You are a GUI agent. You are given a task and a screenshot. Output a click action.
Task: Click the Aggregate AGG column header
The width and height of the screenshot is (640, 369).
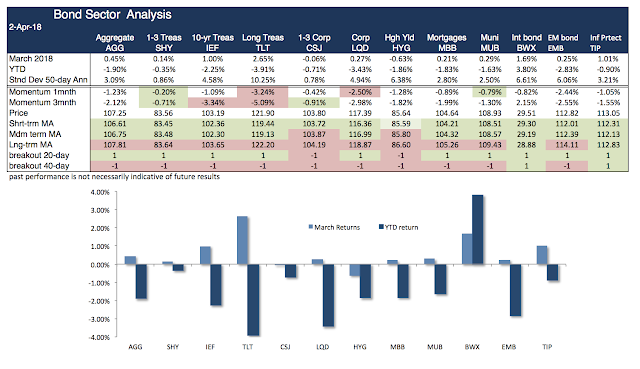pos(115,42)
